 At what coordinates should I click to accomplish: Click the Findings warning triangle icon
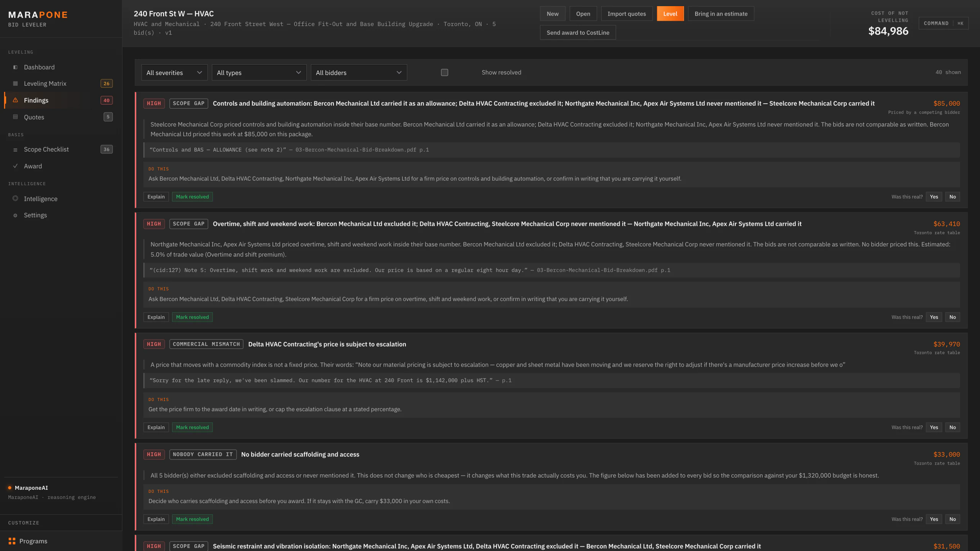[15, 100]
